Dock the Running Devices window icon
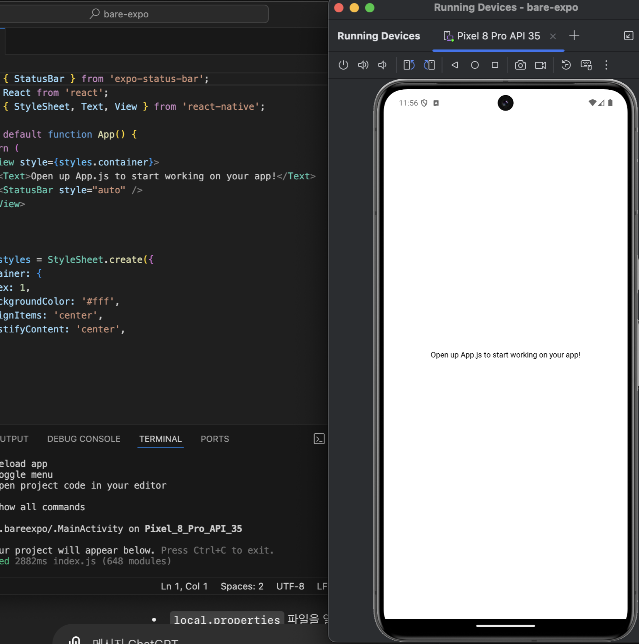 pos(628,36)
